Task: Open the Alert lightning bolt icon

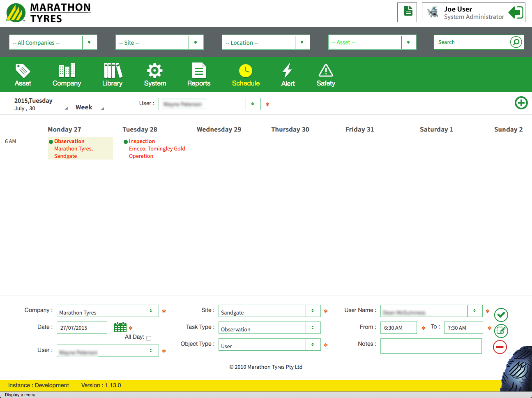Action: [288, 71]
